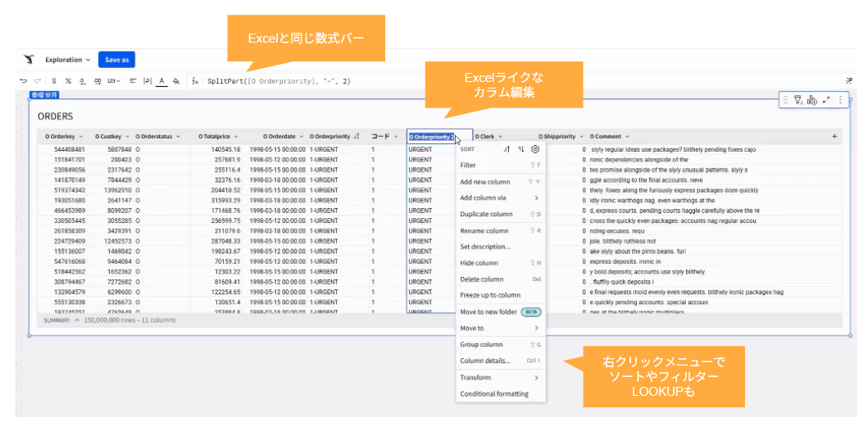868x427 pixels.
Task: Apply percent format with the % icon
Action: (69, 81)
